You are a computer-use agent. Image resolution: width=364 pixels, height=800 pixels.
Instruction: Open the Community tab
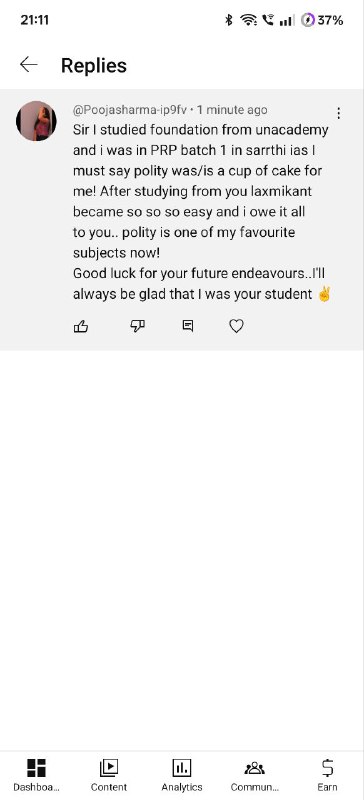point(255,774)
